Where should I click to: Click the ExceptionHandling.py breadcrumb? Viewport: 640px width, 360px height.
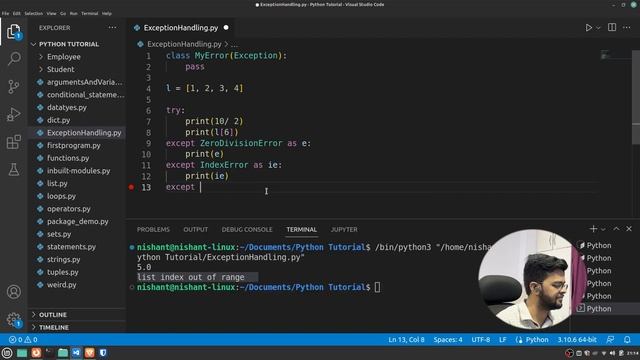point(184,44)
